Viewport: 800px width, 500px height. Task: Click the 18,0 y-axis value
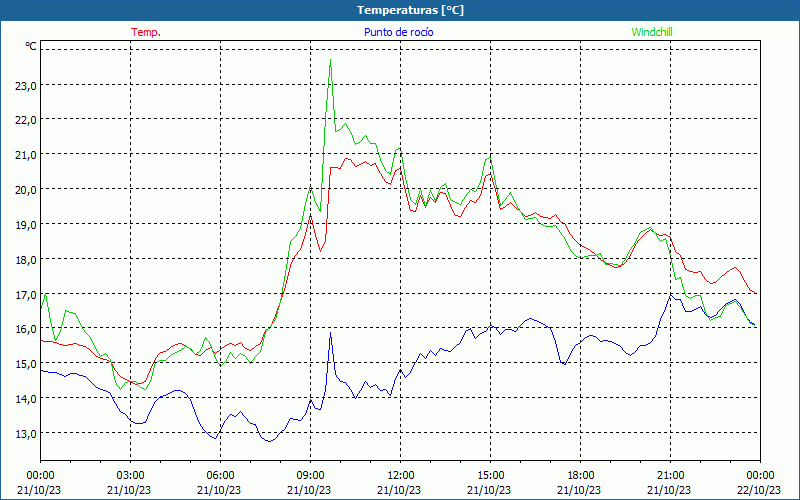26,260
